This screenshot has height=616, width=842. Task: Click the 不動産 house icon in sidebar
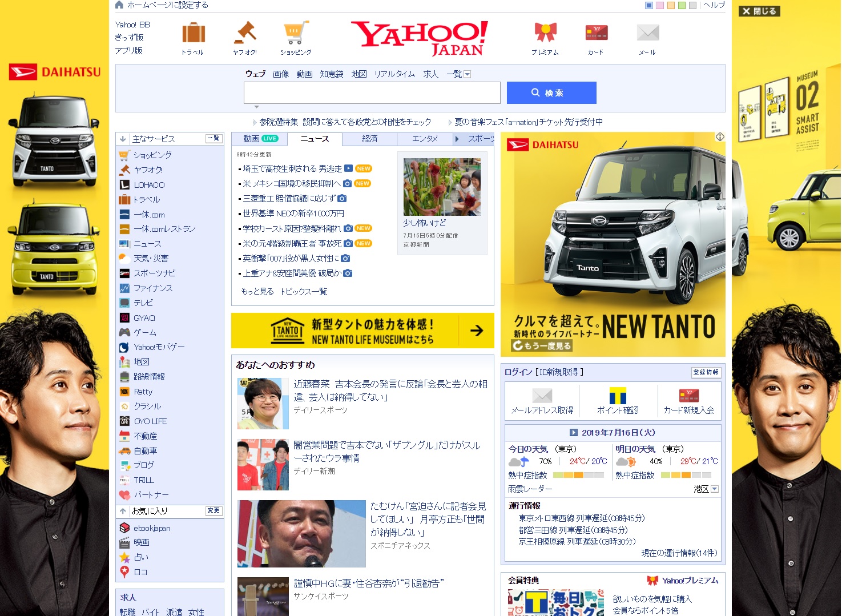coord(124,436)
